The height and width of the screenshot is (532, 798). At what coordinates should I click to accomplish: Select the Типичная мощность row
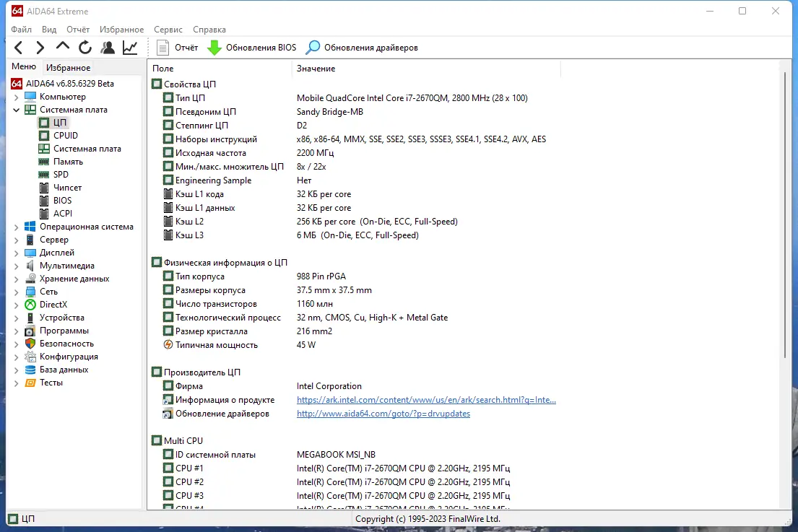click(239, 345)
